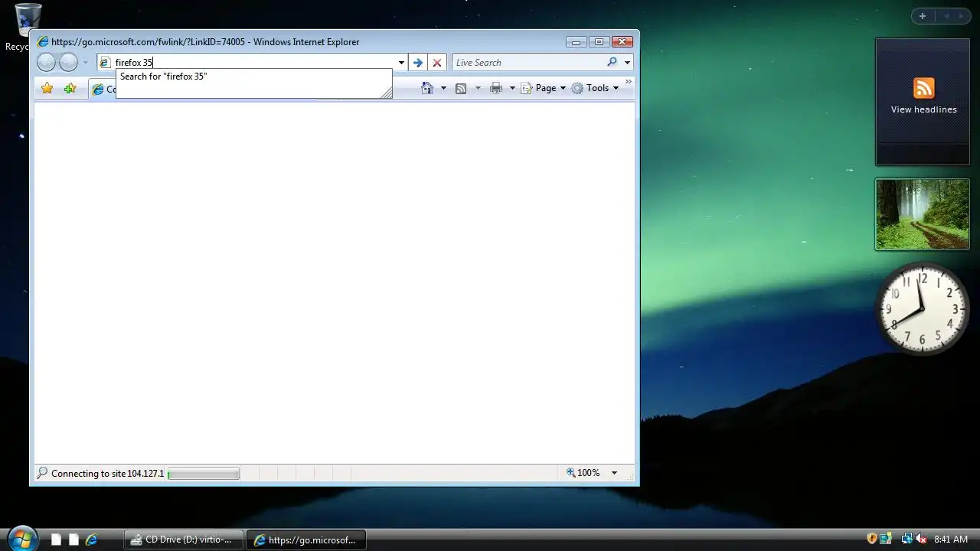980x551 pixels.
Task: Click the Internet Explorer title bar icon
Action: 43,42
